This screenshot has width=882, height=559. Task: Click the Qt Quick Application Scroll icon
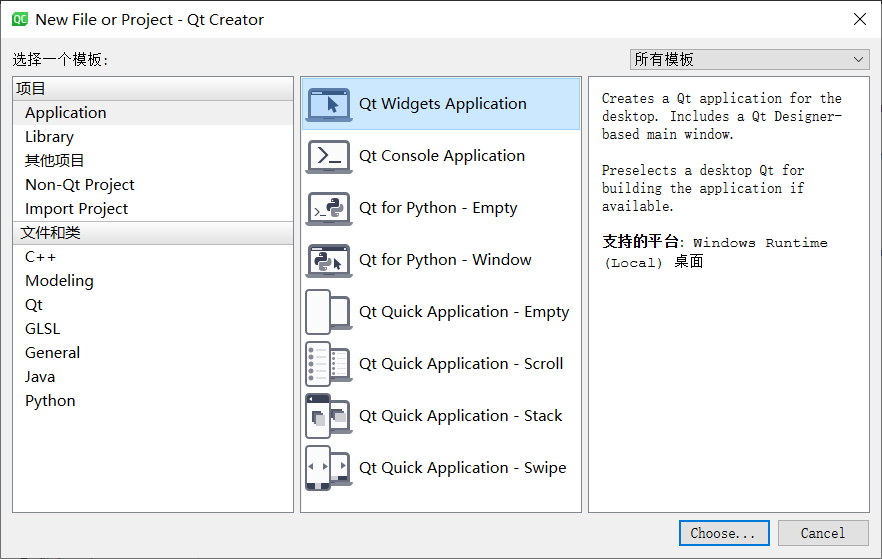click(329, 364)
